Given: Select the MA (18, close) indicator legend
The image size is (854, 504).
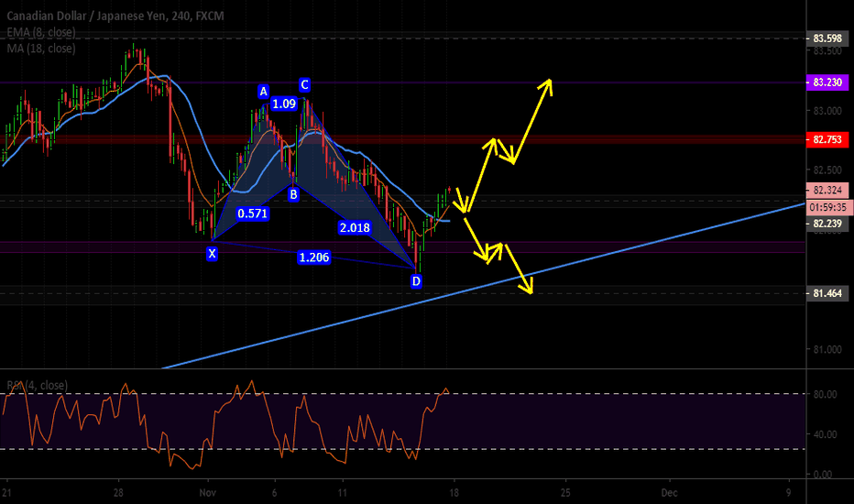Looking at the screenshot, I should [x=39, y=48].
